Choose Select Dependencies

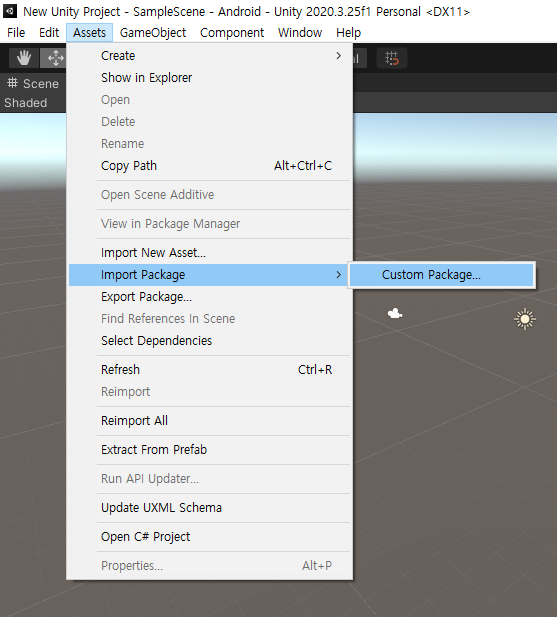(x=210, y=341)
